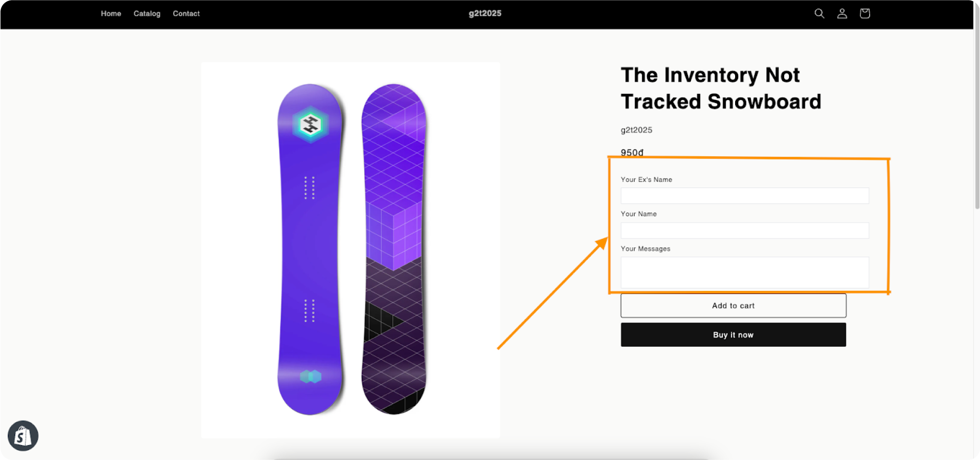Click the g2t2025 store logo
This screenshot has width=980, height=460.
coord(485,13)
